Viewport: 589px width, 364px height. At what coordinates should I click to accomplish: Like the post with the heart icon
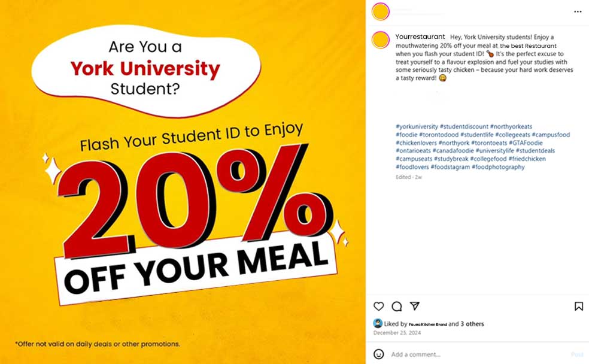[x=378, y=307]
